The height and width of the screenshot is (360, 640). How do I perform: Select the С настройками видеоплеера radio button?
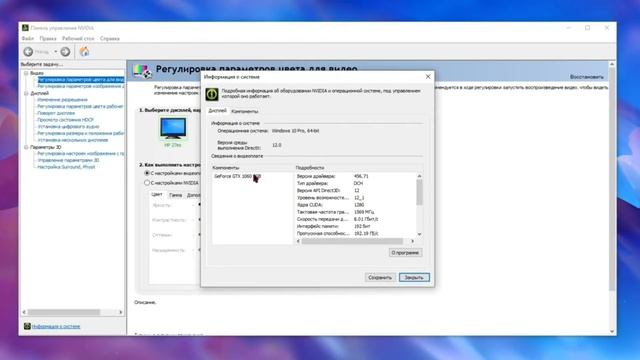click(x=147, y=173)
